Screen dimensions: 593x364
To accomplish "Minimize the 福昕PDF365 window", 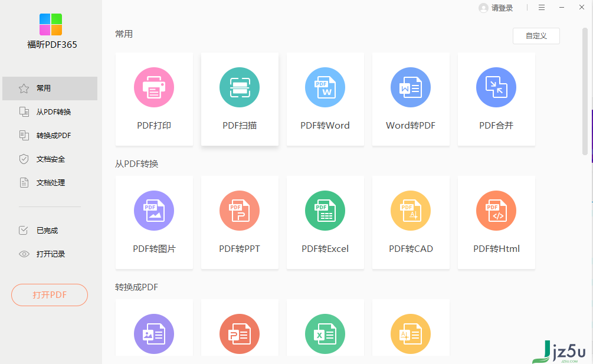I will coord(562,8).
